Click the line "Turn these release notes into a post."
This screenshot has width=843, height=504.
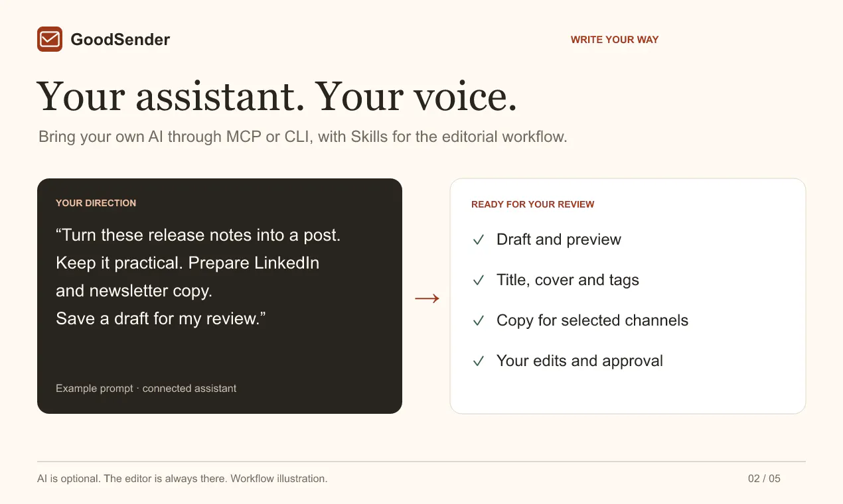(x=198, y=235)
